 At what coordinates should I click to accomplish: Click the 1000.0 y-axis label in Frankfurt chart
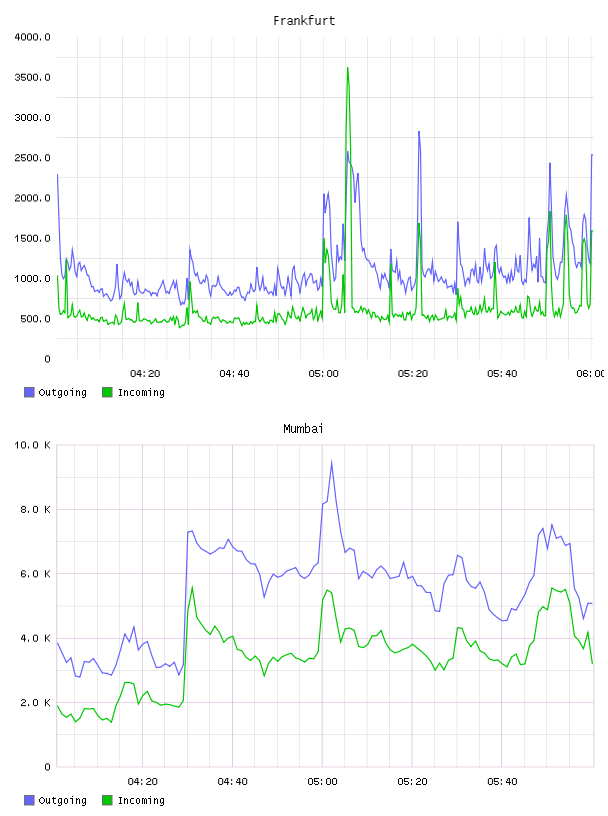click(32, 278)
